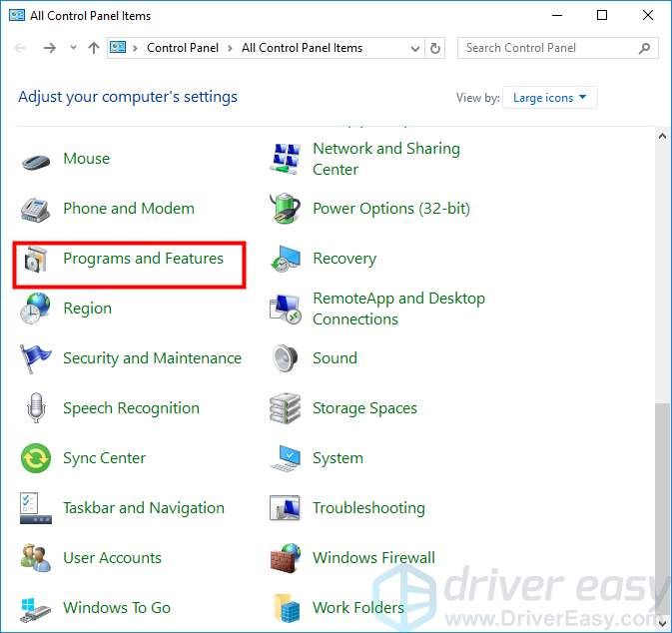Open the Mouse icon

coord(36,159)
